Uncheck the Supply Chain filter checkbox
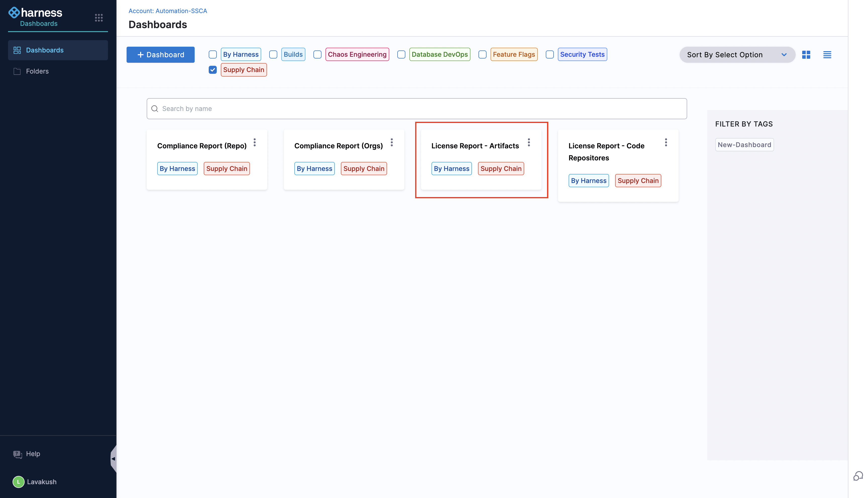Screen dimensions: 868x498 212,70
